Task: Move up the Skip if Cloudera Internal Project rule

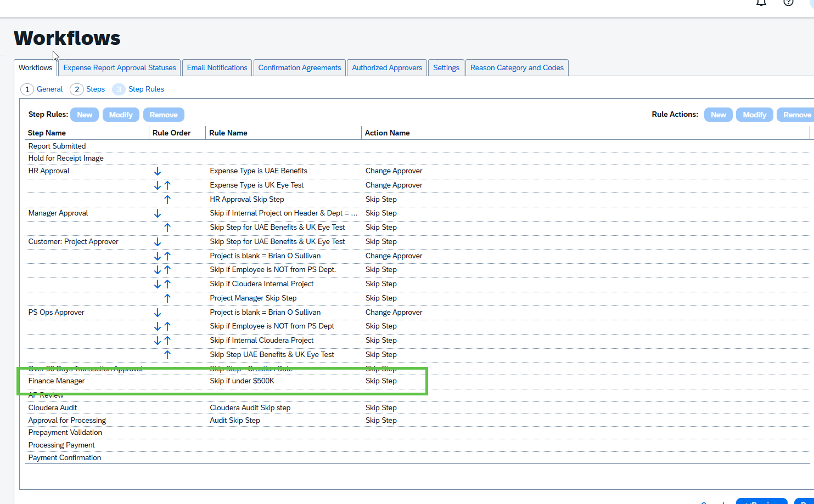Action: click(x=167, y=284)
